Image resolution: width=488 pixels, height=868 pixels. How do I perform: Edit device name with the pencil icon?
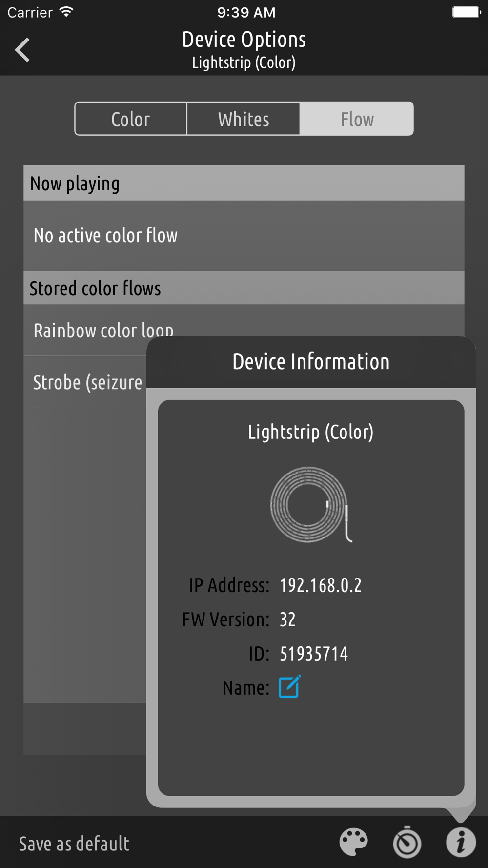[x=290, y=686]
